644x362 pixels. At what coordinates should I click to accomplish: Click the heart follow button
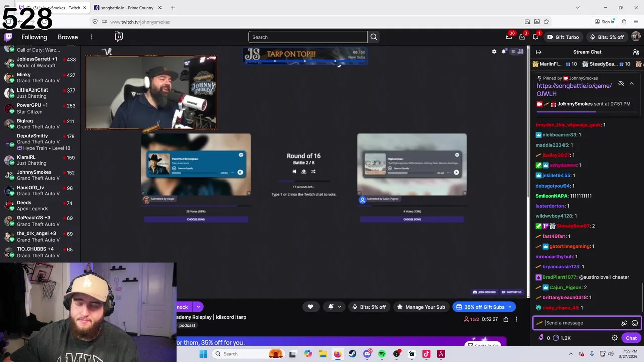[310, 307]
